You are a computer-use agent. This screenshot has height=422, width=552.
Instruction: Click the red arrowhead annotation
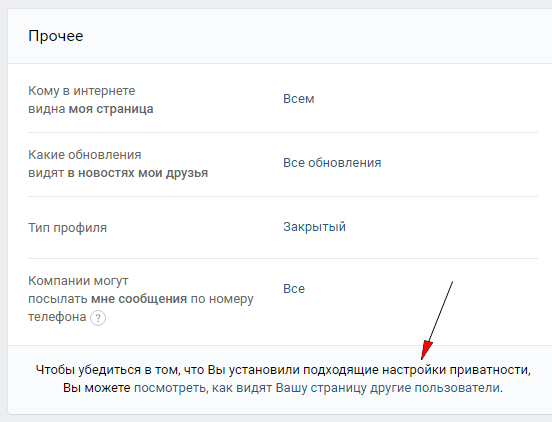(427, 350)
